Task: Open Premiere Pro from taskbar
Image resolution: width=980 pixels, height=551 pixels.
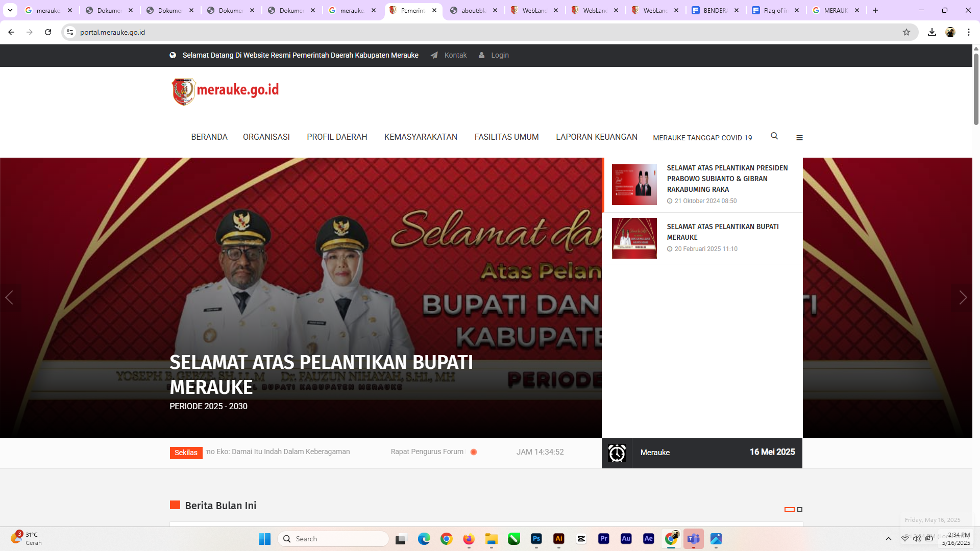Action: (603, 539)
